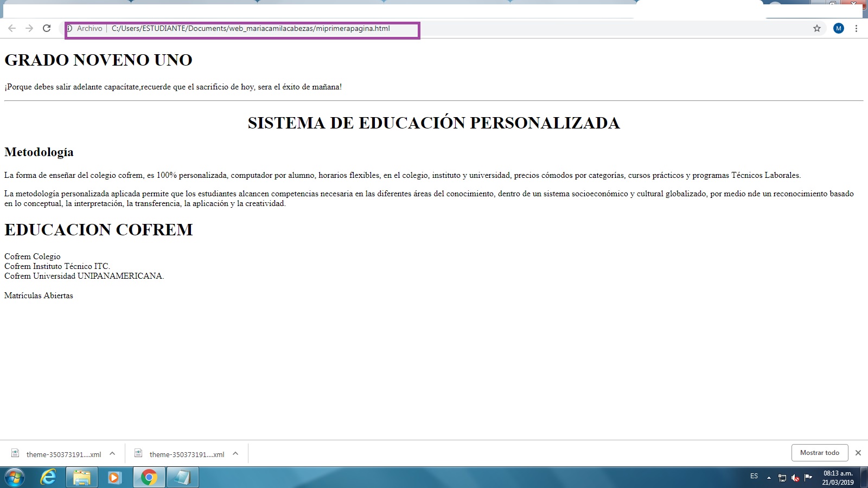Click the Cofrem Universidad UNIPANAMERICANA line
This screenshot has height=488, width=868.
(84, 276)
